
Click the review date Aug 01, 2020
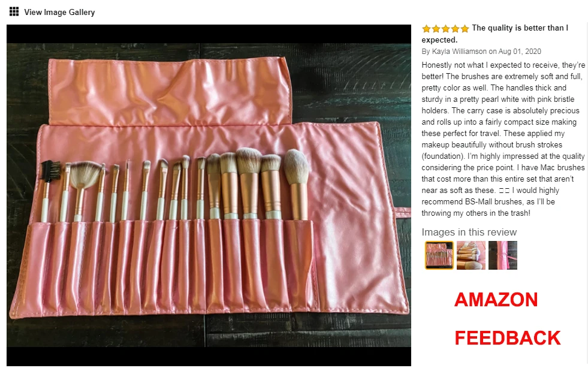coord(520,52)
